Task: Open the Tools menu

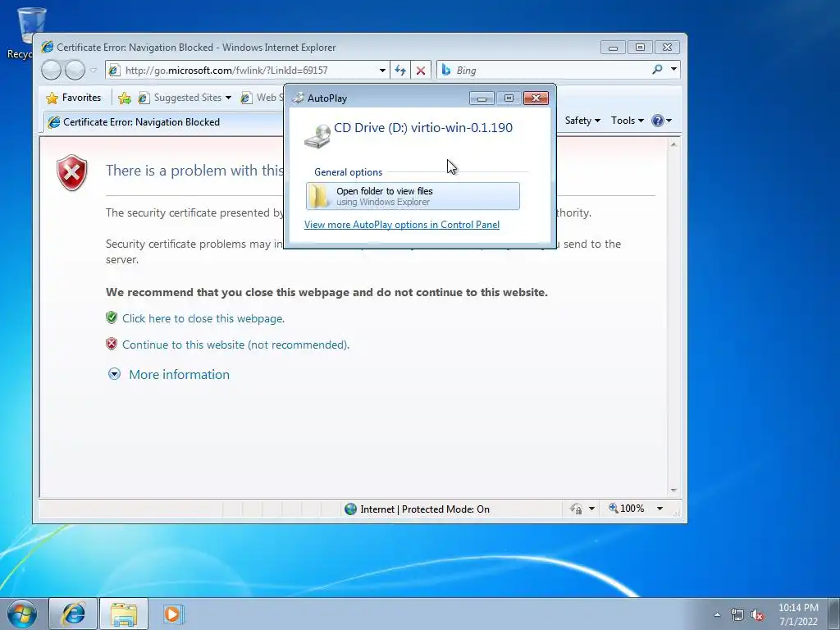Action: [x=628, y=121]
